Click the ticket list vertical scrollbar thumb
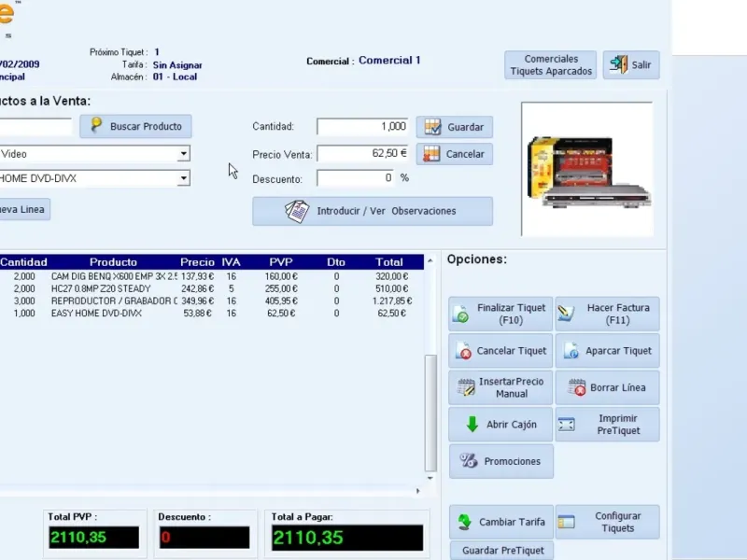The width and height of the screenshot is (747, 560). point(430,413)
